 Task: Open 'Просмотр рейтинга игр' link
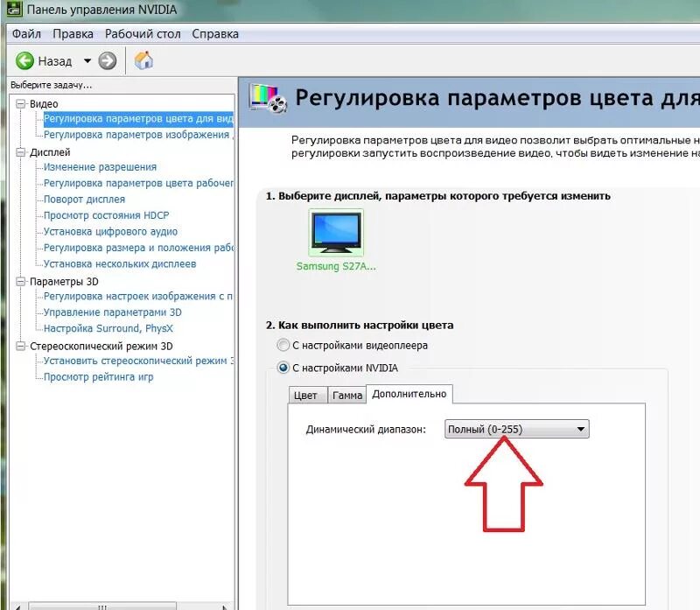tap(98, 377)
